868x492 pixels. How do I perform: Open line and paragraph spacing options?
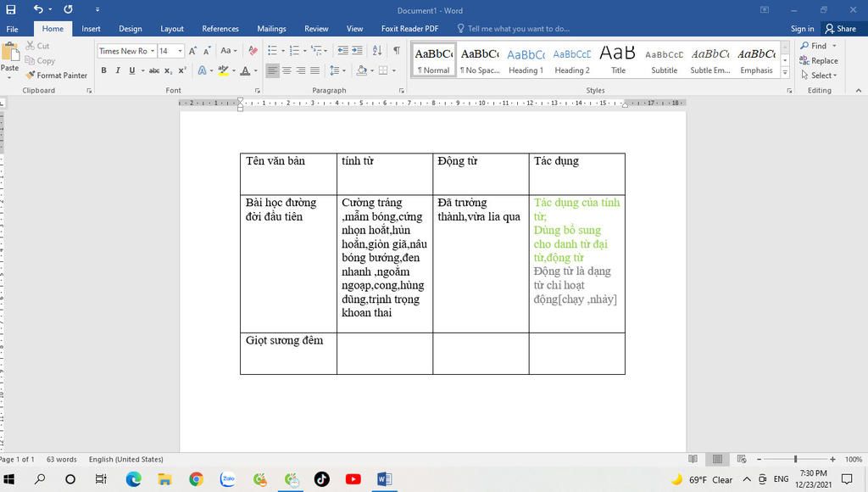coord(334,70)
